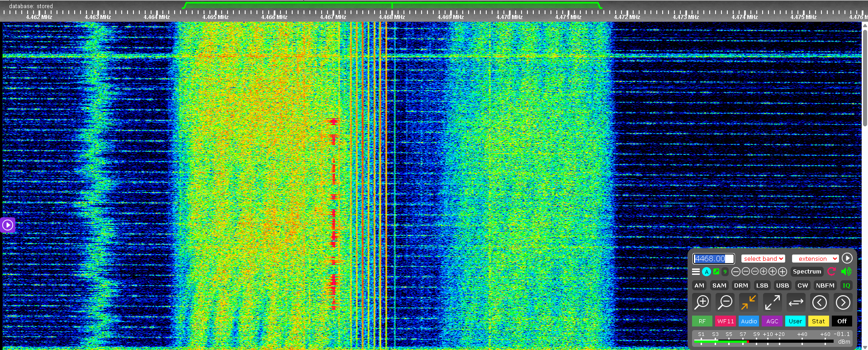868x350 pixels.
Task: Click the medium frequency step-up plus circle
Action: 773,271
